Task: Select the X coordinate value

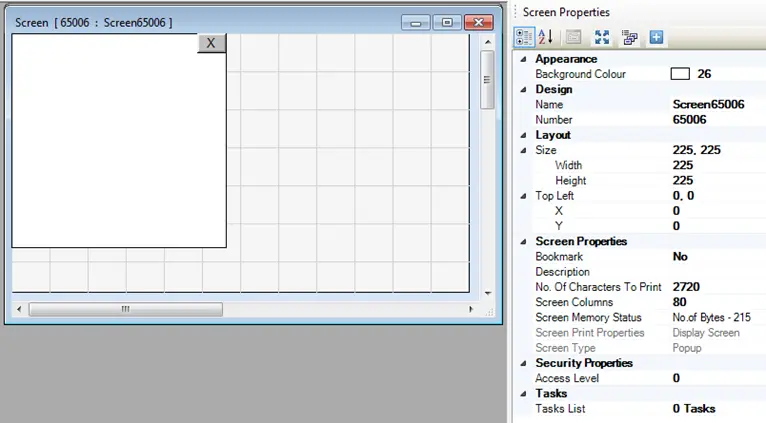Action: (x=676, y=211)
